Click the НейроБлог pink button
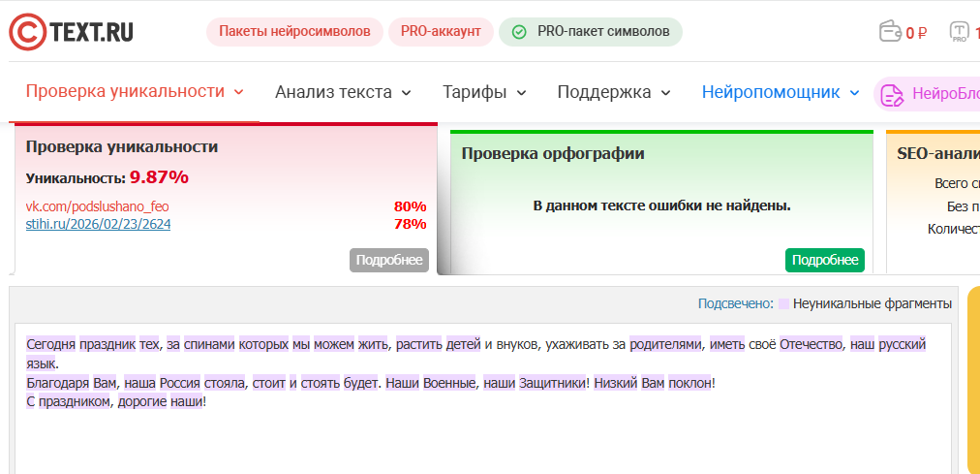980x474 pixels. 927,94
